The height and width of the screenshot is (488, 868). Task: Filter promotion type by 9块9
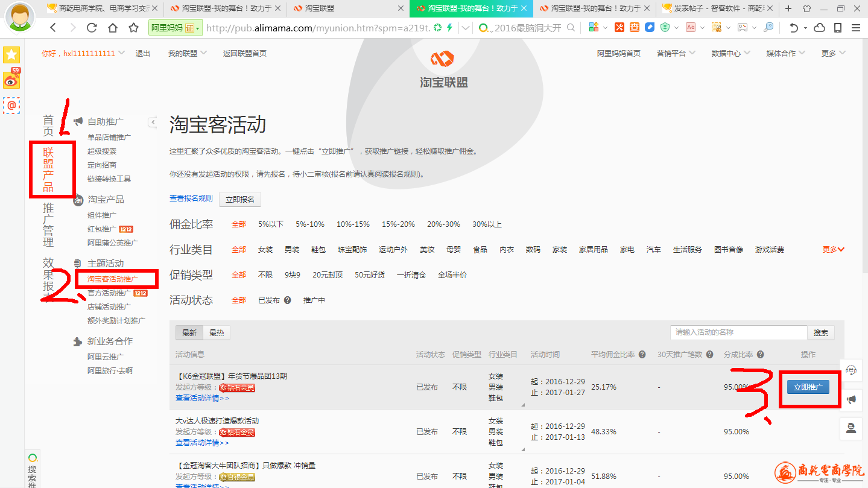coord(293,274)
